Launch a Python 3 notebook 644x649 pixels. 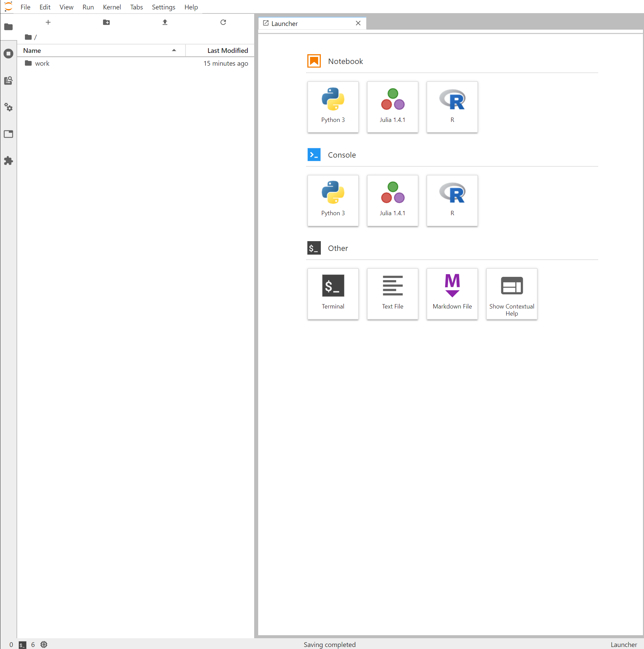point(333,107)
